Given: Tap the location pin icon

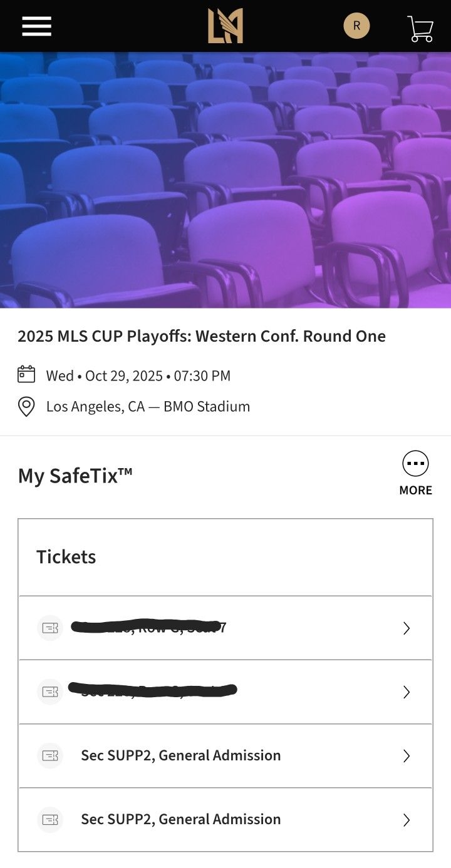Looking at the screenshot, I should pos(26,407).
